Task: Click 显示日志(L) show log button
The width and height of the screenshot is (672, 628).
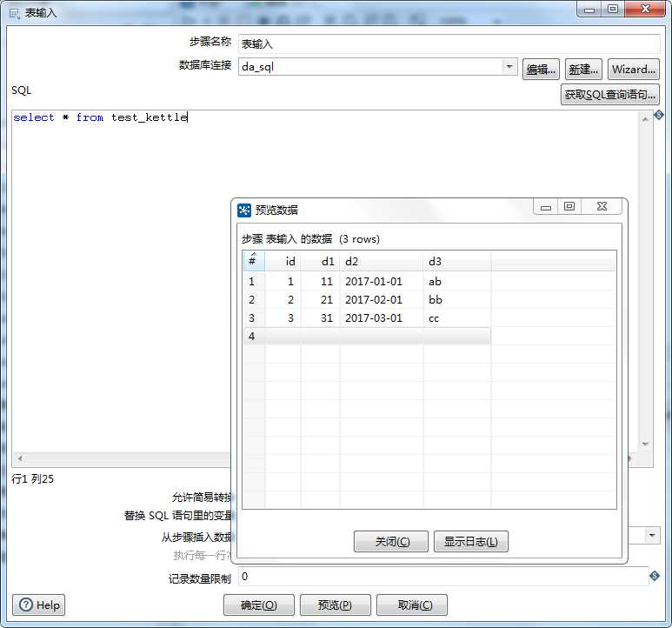Action: click(471, 541)
